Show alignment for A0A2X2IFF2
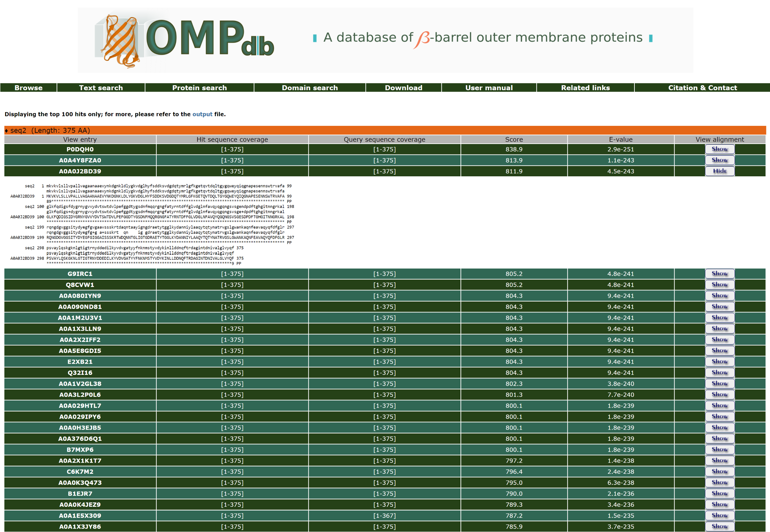 pos(720,340)
